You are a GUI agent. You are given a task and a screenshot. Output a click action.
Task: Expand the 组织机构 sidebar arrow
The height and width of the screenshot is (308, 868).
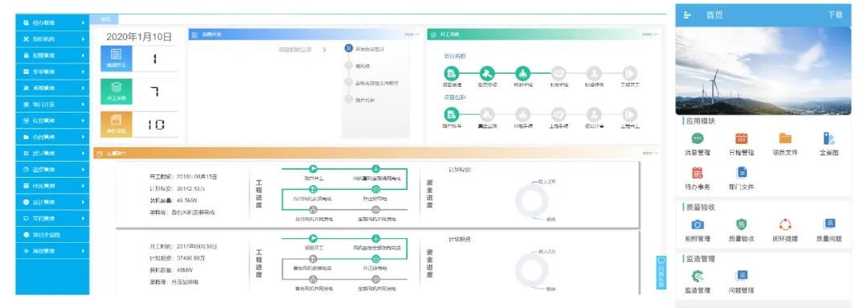click(x=83, y=39)
